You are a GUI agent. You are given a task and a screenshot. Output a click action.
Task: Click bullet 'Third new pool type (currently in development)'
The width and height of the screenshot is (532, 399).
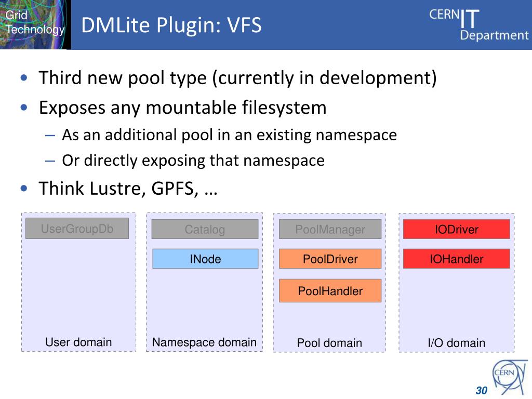point(237,78)
